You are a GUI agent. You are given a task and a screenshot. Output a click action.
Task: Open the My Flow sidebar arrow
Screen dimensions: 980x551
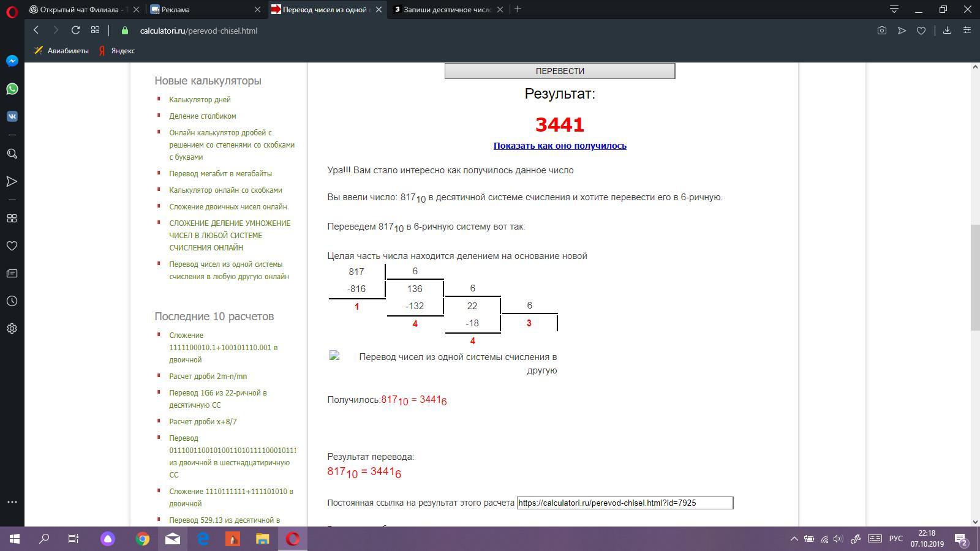(x=12, y=181)
